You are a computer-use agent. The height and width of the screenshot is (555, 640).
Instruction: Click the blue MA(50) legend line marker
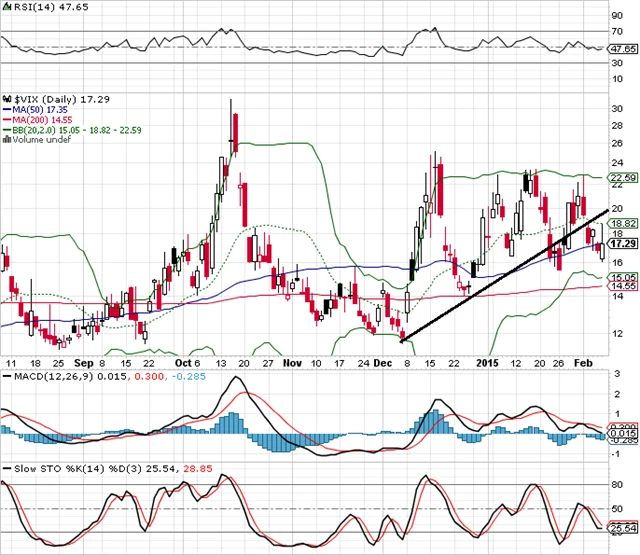[x=5, y=111]
